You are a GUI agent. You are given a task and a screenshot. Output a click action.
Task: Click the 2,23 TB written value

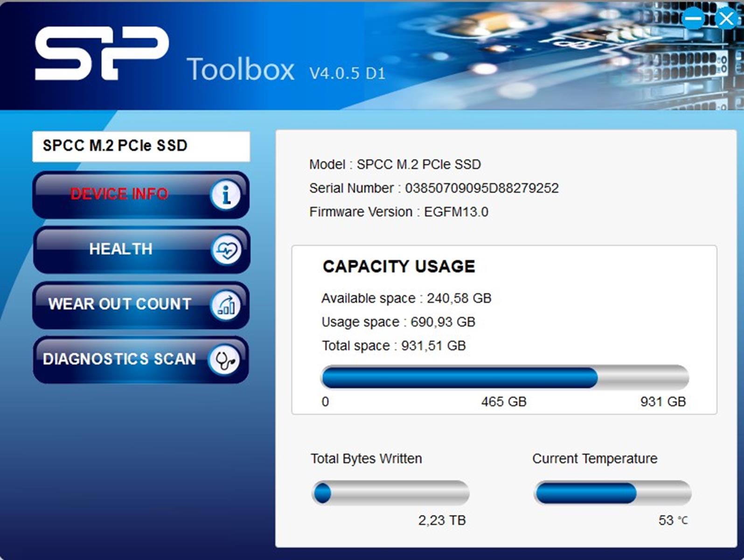pos(442,520)
